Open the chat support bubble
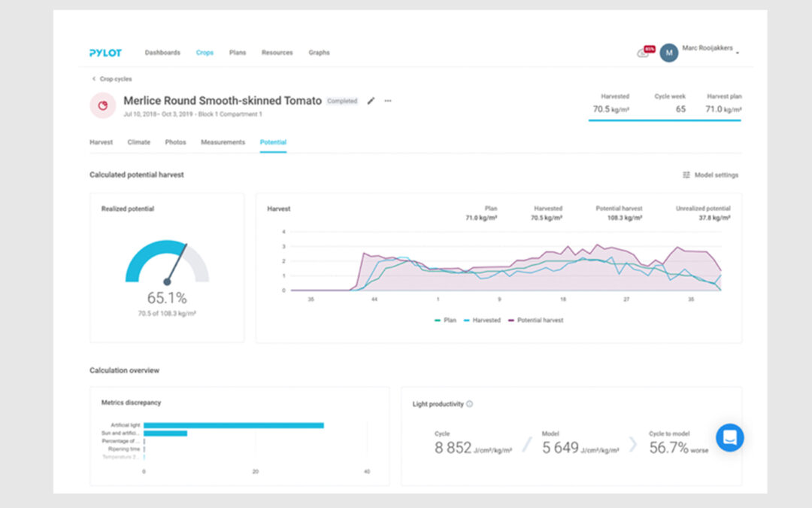This screenshot has width=812, height=508. tap(729, 437)
